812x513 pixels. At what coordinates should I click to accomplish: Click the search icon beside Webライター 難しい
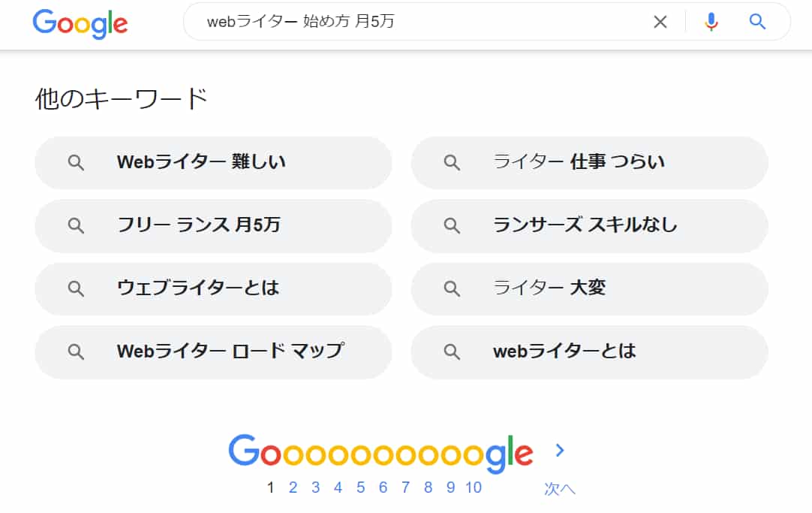(76, 162)
